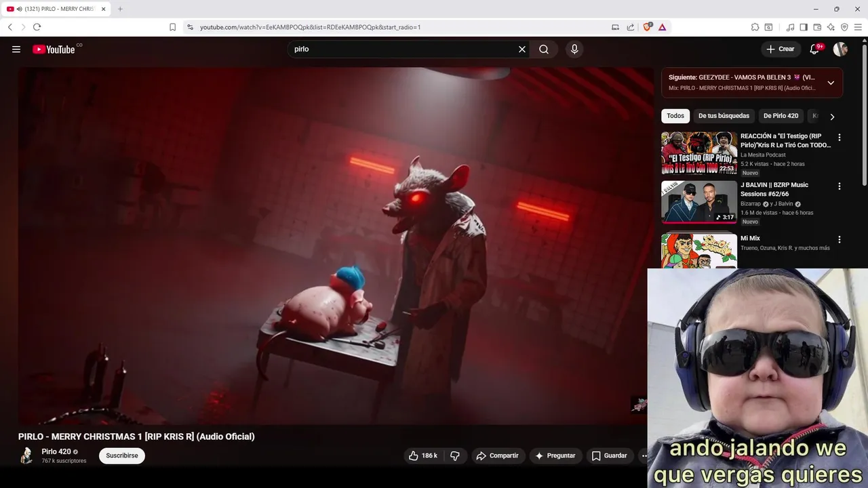Click the Crear button
This screenshot has width=868, height=488.
[781, 49]
